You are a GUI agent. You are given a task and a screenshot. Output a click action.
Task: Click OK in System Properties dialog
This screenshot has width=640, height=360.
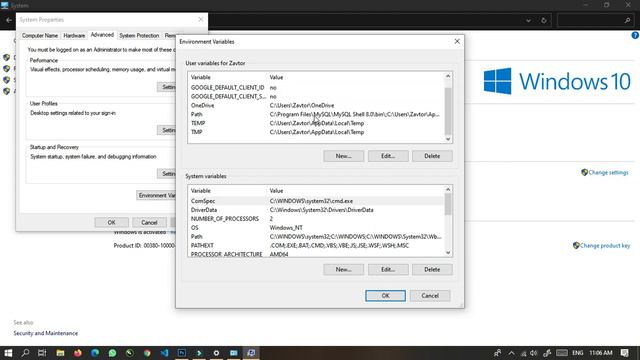pos(111,222)
